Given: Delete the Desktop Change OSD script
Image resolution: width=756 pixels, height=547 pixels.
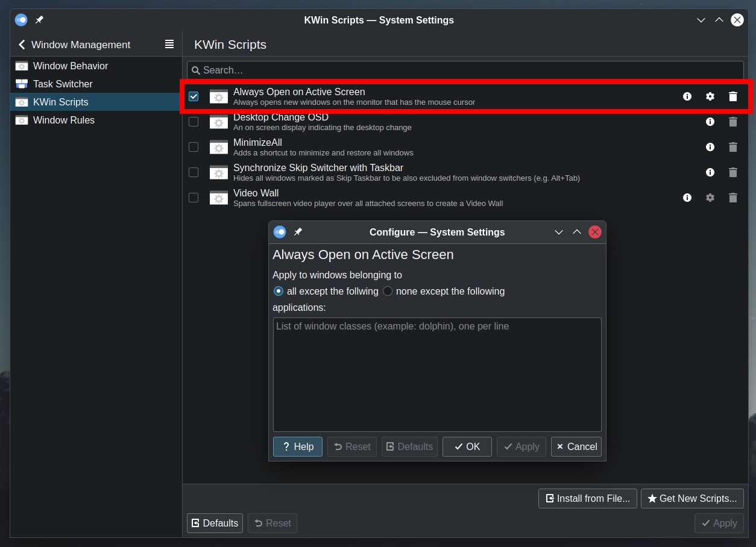Looking at the screenshot, I should 733,122.
